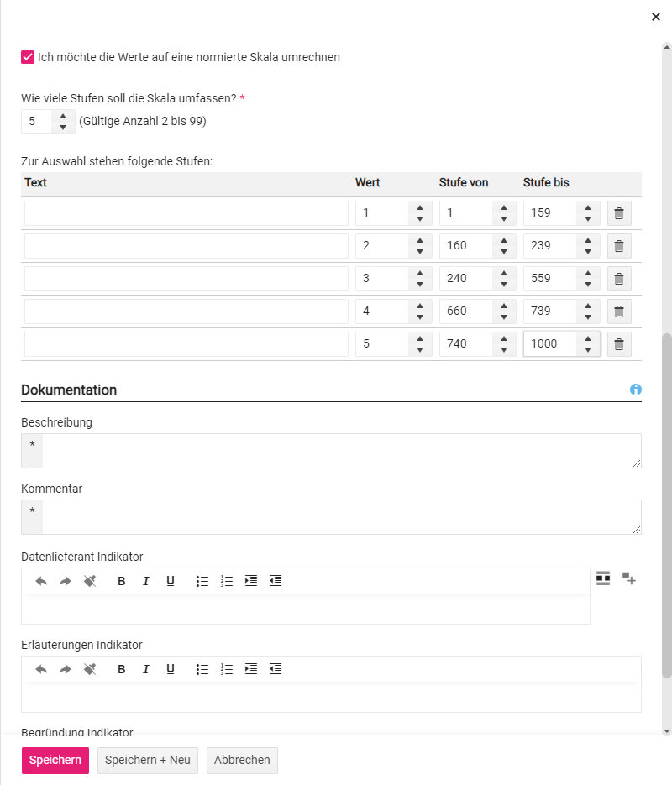Uncheck the normierte Skala umrechnen checkbox
Viewport: 672px width, 785px height.
pyautogui.click(x=28, y=58)
